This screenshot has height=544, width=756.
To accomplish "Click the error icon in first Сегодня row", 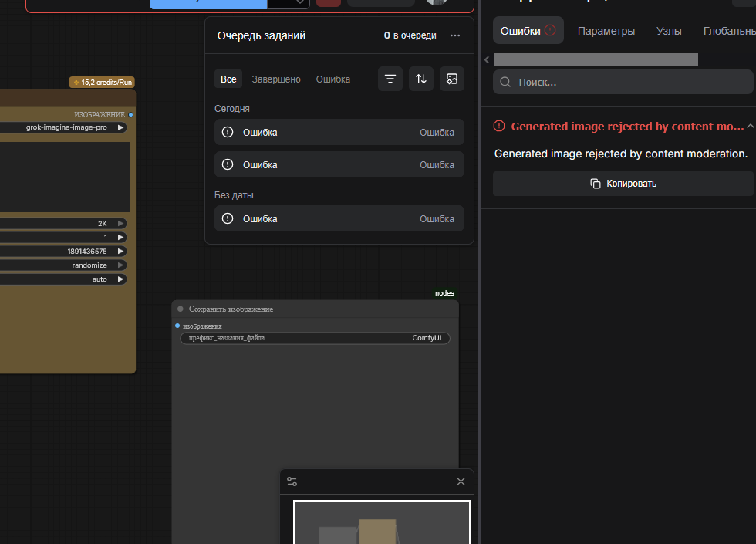I will (x=228, y=132).
